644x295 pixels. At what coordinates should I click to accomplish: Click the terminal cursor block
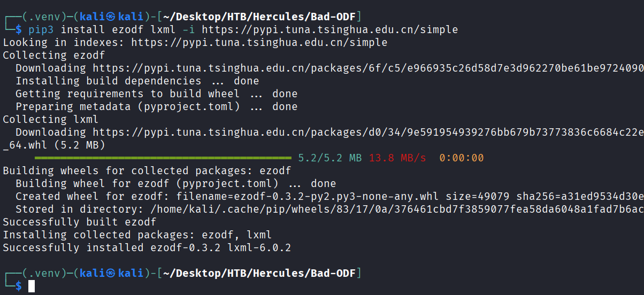[32, 286]
